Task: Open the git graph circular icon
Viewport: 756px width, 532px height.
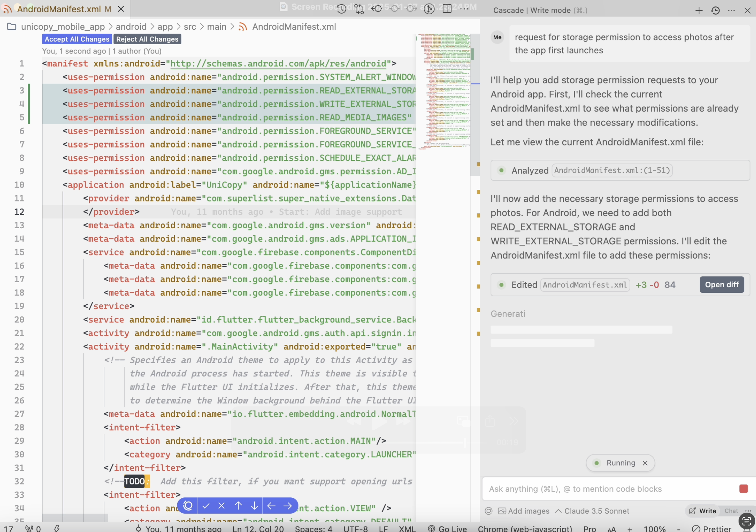Action: (x=429, y=9)
